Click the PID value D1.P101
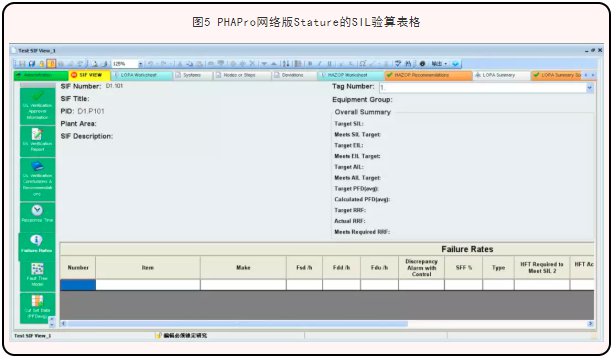Image resolution: width=616 pixels, height=360 pixels. click(91, 111)
